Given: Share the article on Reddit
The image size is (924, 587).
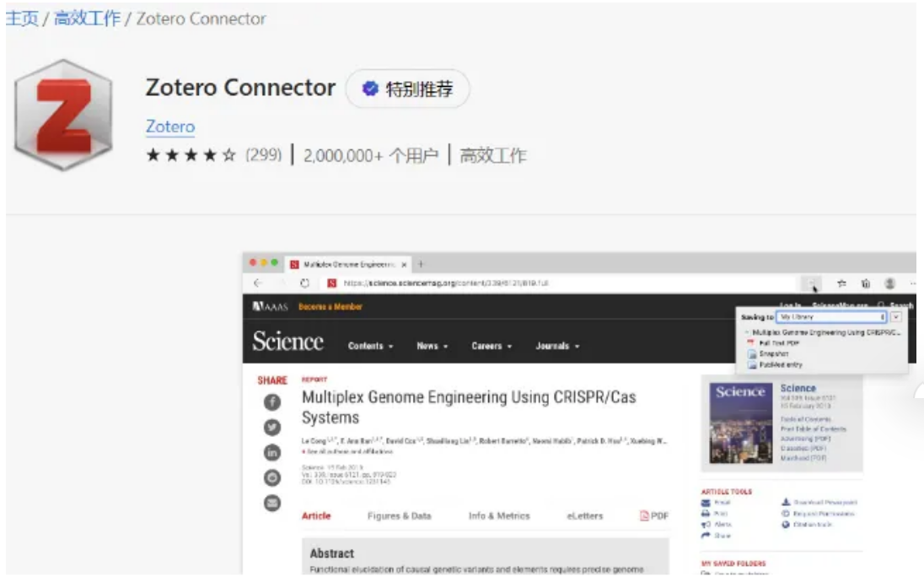Looking at the screenshot, I should 271,478.
